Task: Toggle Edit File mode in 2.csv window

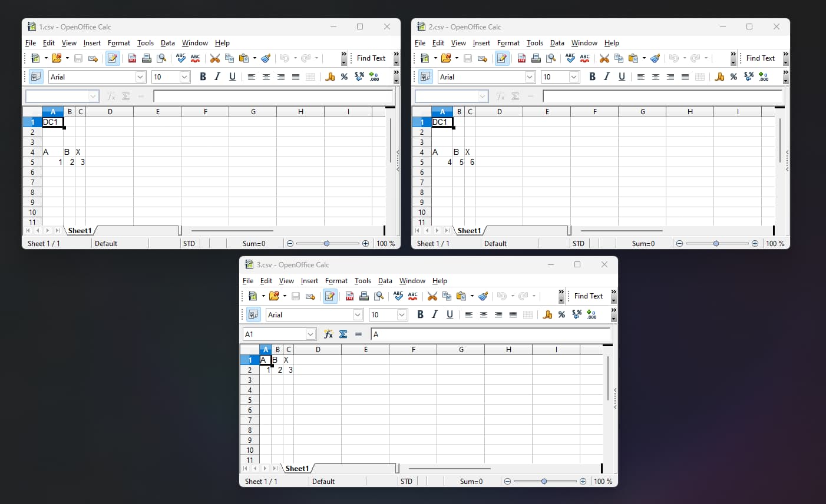Action: (502, 58)
